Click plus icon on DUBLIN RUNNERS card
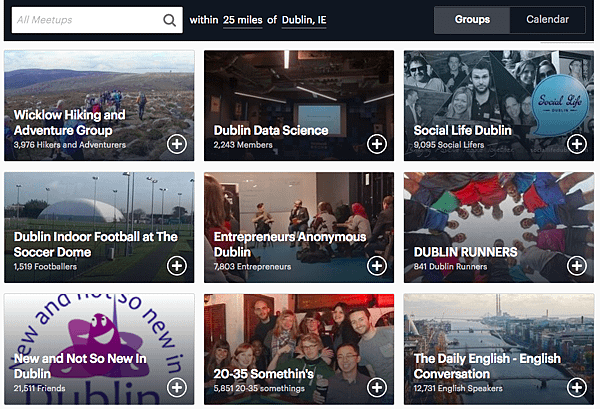Image resolution: width=600 pixels, height=409 pixels. click(x=577, y=266)
